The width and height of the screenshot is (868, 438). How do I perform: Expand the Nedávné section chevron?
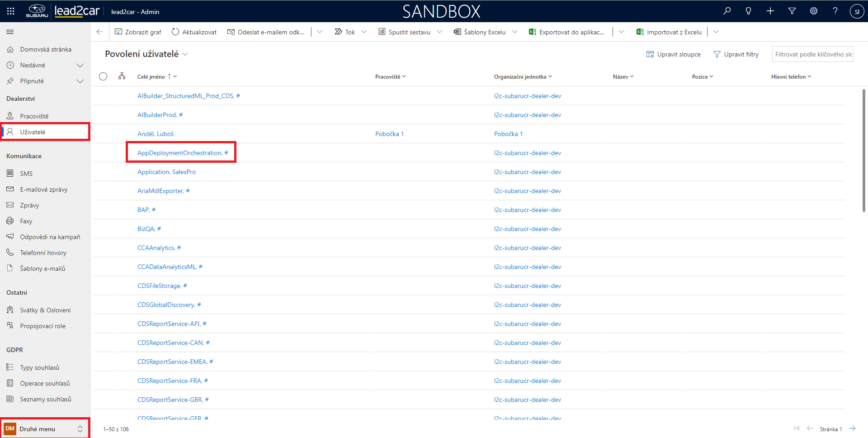(80, 66)
